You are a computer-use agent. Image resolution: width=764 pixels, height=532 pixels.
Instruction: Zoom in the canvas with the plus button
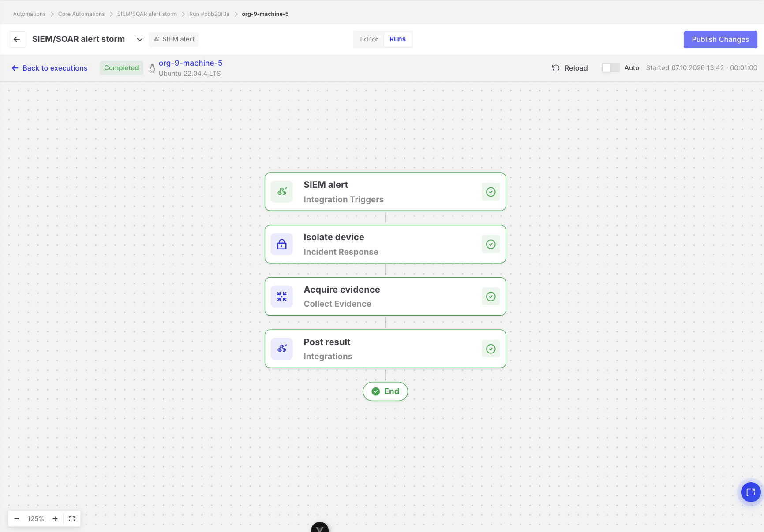(x=55, y=519)
